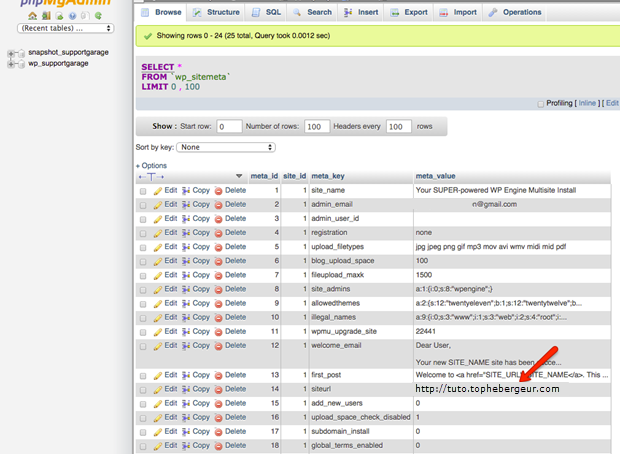Screen dimensions: 620x454
Task: Open the Import tab
Action: click(458, 12)
